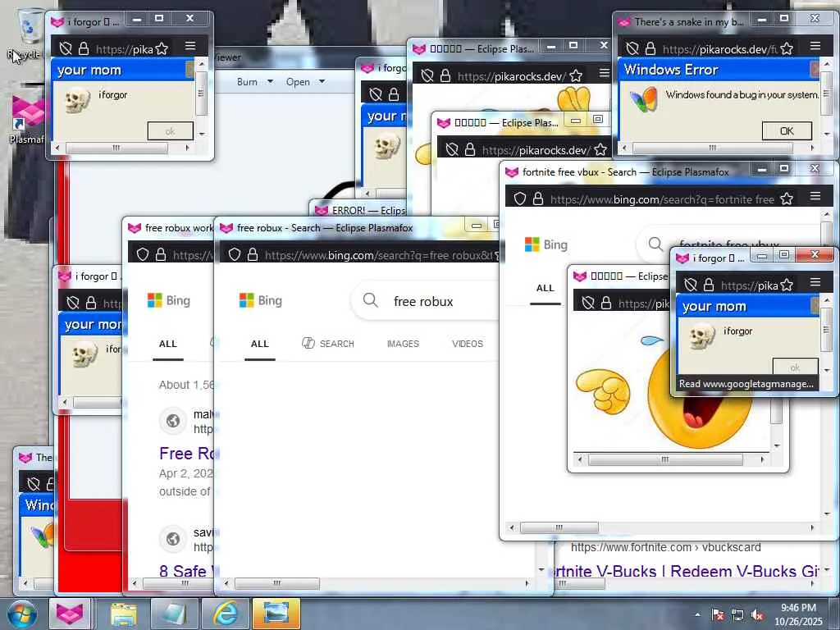
Task: Bookmark page with star in snake window
Action: pos(787,48)
